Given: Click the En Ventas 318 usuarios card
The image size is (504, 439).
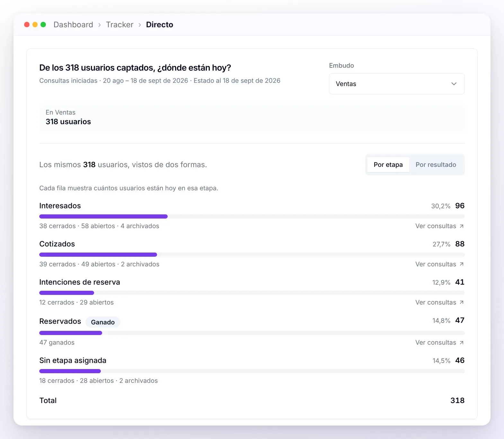Looking at the screenshot, I should tap(252, 117).
